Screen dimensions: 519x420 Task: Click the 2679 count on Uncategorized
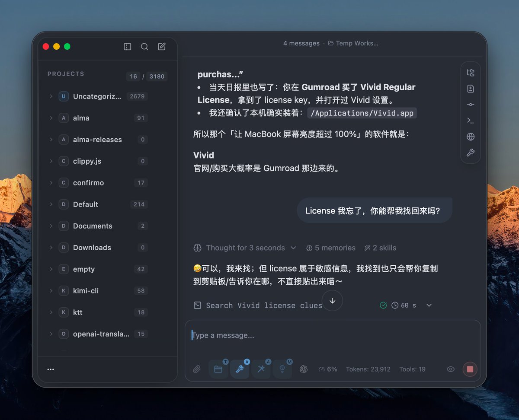pos(137,96)
